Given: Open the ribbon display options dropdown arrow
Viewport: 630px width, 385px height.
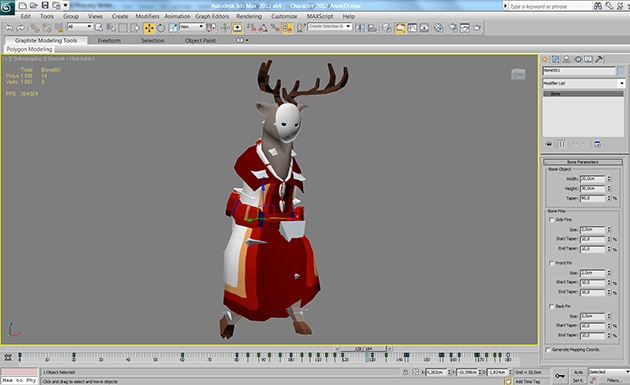Looking at the screenshot, I should (246, 40).
